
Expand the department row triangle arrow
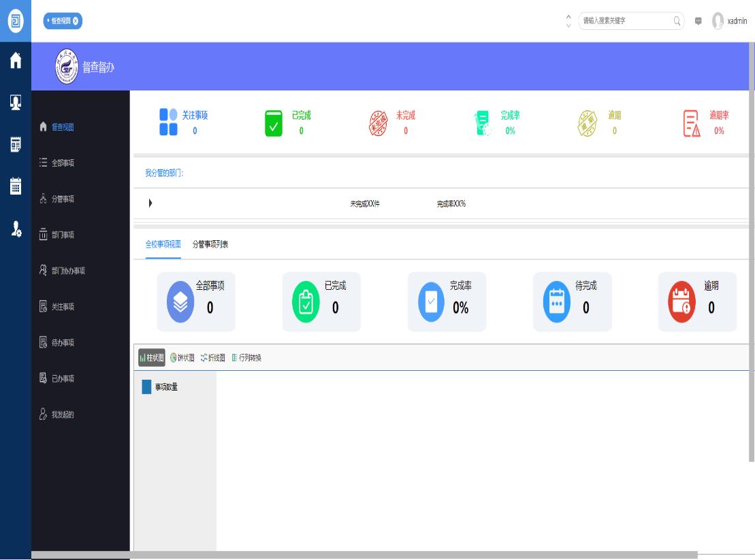point(150,203)
